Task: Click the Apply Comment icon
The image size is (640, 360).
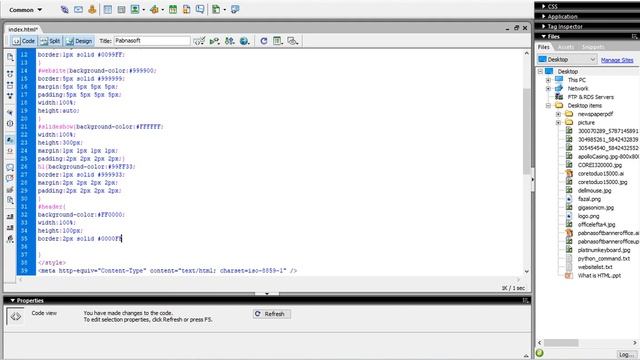Action: [10, 167]
